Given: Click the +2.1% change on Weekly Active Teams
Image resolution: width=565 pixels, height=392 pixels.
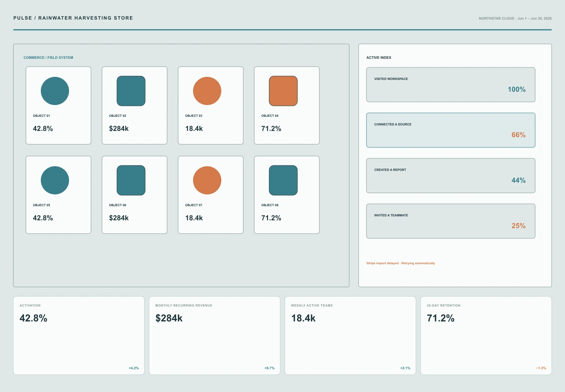Looking at the screenshot, I should (405, 368).
